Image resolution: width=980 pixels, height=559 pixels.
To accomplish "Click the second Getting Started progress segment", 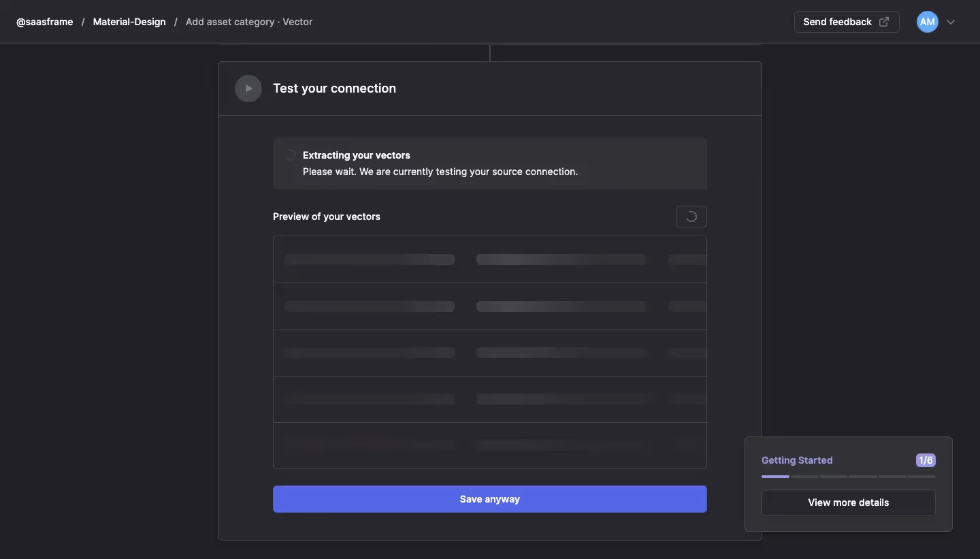I will (x=804, y=477).
